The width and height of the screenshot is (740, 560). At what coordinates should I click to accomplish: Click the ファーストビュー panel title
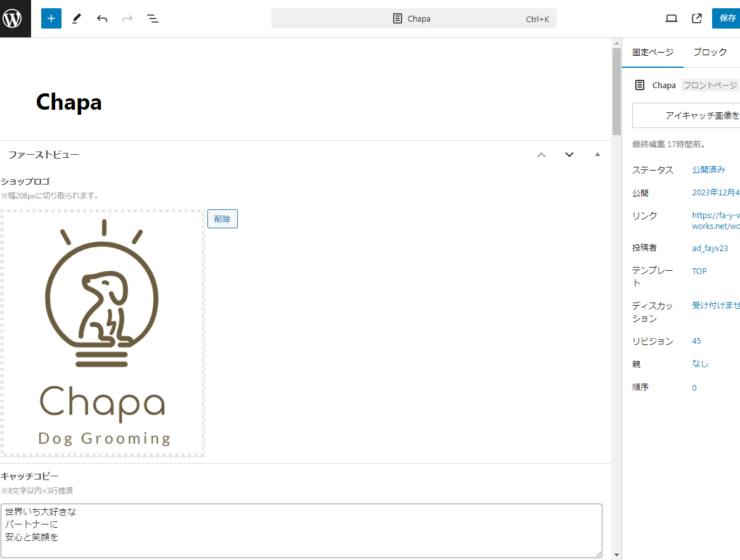pyautogui.click(x=44, y=155)
